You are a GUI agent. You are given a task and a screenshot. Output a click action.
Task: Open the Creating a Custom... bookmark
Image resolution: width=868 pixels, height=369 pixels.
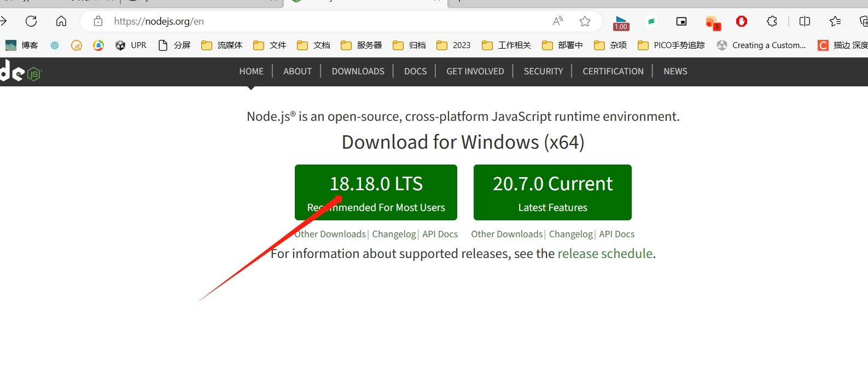tap(761, 45)
